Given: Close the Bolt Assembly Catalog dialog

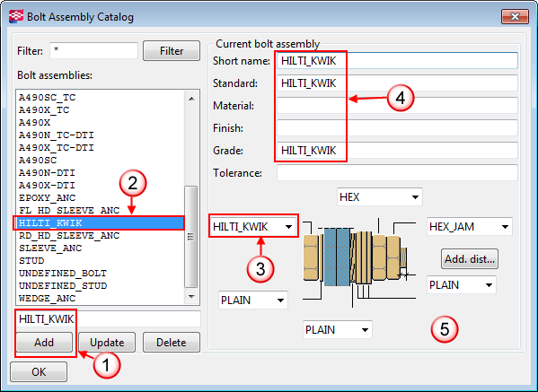Looking at the screenshot, I should click(515, 16).
